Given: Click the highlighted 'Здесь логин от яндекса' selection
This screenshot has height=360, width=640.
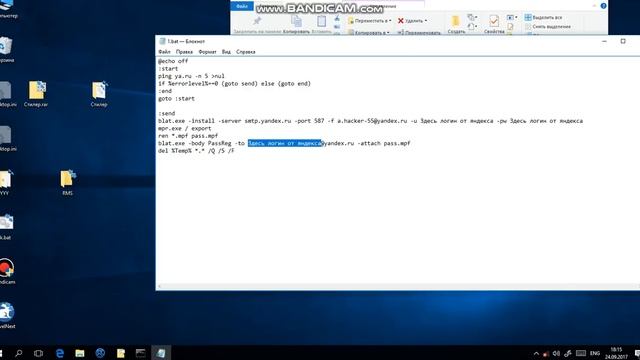Looking at the screenshot, I should [285, 143].
